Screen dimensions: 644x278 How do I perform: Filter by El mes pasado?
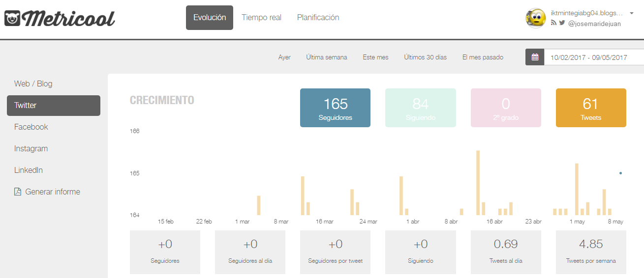483,57
